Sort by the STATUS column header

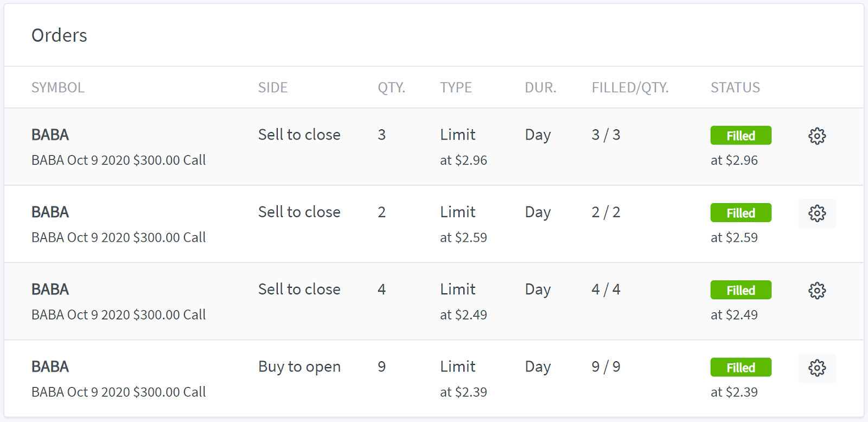click(x=735, y=87)
